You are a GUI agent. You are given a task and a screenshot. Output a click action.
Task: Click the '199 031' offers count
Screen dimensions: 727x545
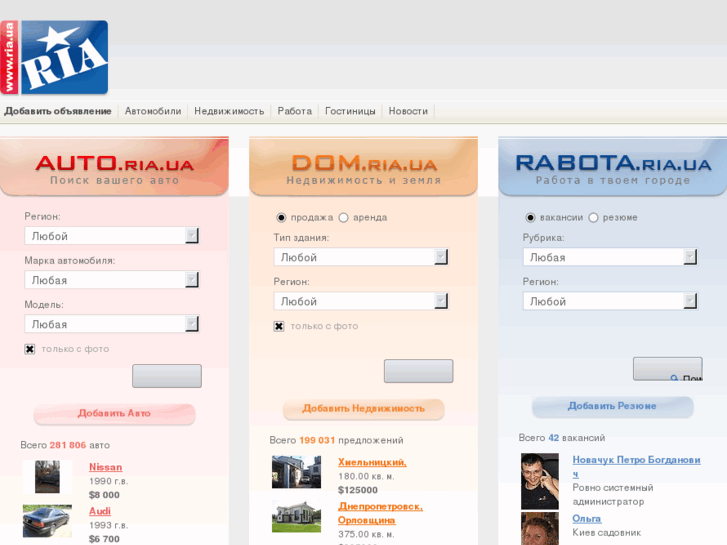click(317, 440)
